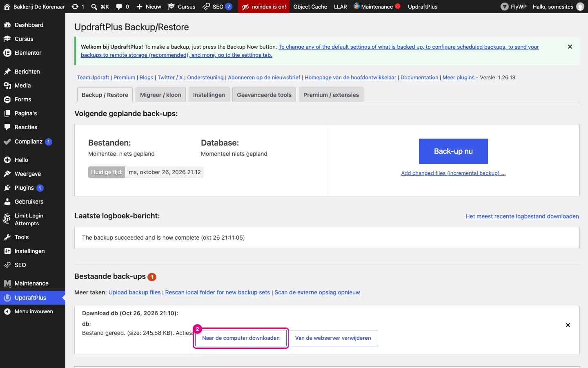Viewport: 588px width, 368px height.
Task: Click the comments bubble in admin bar
Action: [x=119, y=7]
